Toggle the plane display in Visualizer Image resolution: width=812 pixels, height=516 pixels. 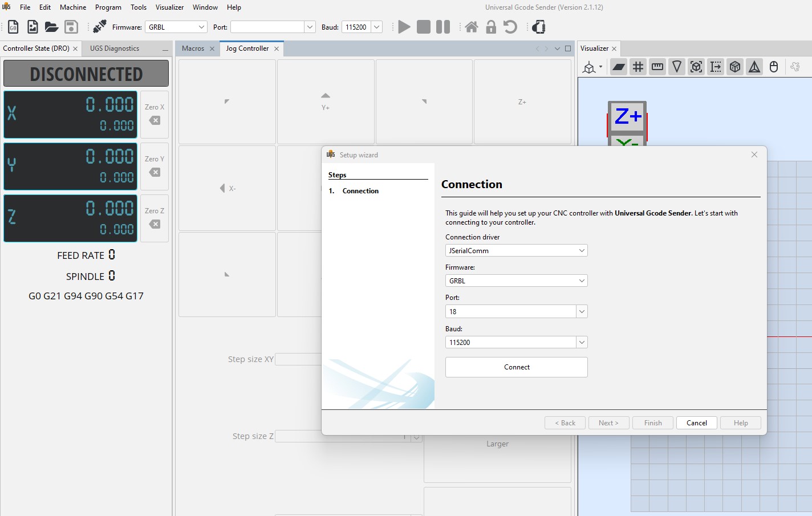coord(619,67)
